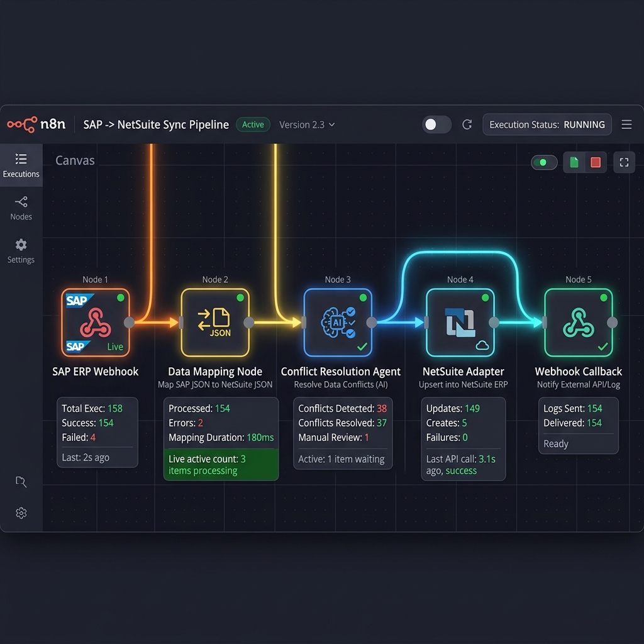Click the bottom gear icon in sidebar
The image size is (644, 644).
point(21,513)
